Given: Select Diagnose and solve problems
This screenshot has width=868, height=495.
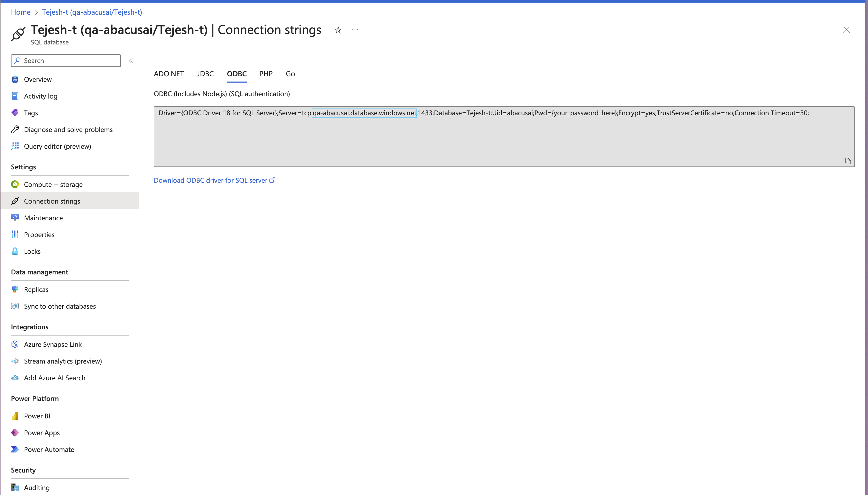Looking at the screenshot, I should pyautogui.click(x=68, y=129).
